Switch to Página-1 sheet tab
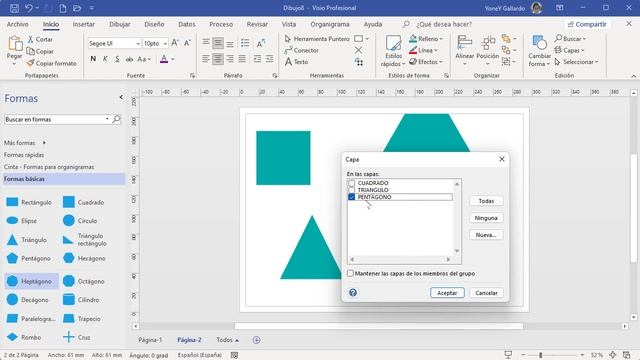Viewport: 640px width, 360px height. pyautogui.click(x=150, y=340)
